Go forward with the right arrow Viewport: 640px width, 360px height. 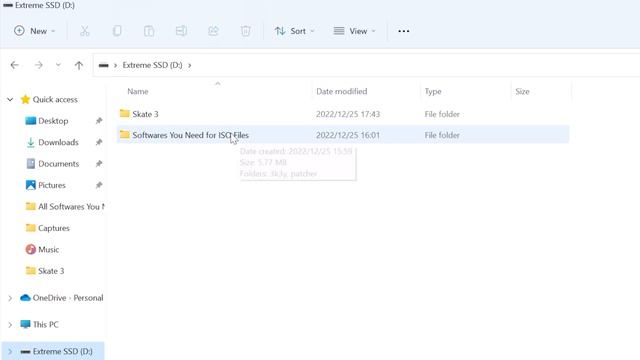pyautogui.click(x=39, y=65)
